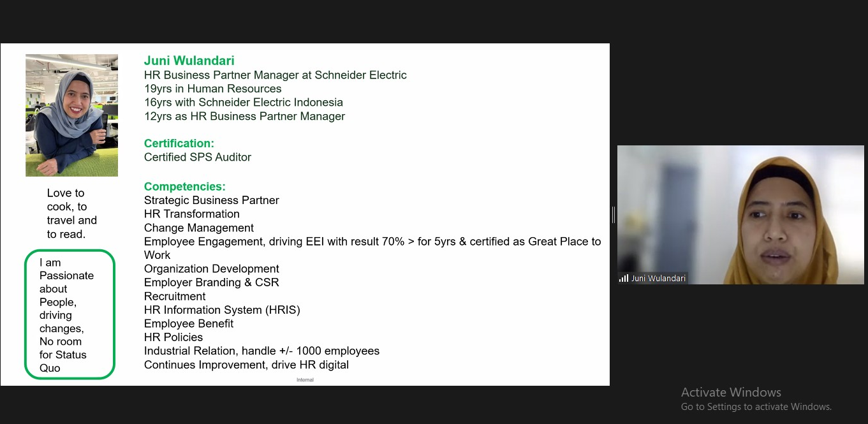This screenshot has width=868, height=424.
Task: Click the signal strength icon beside the participant name
Action: click(x=624, y=279)
